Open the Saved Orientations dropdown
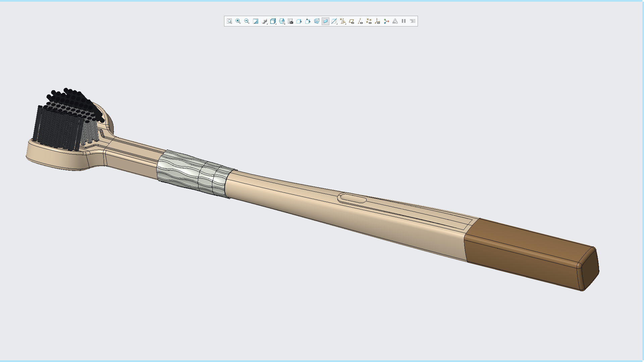 (x=282, y=21)
